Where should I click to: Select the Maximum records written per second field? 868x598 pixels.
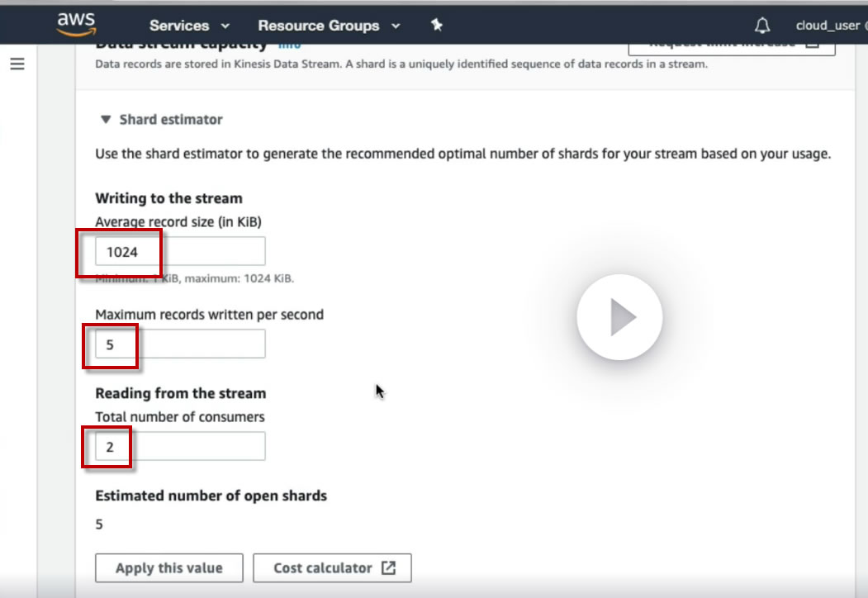pos(180,344)
